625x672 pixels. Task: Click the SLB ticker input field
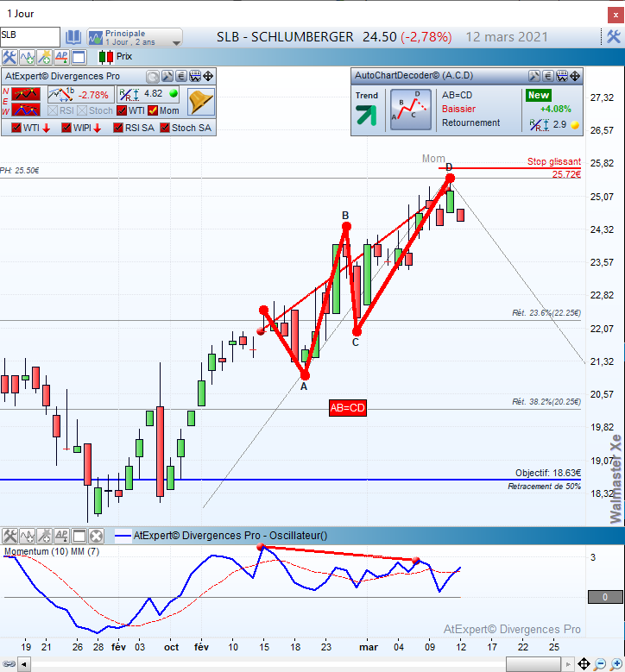(x=29, y=37)
